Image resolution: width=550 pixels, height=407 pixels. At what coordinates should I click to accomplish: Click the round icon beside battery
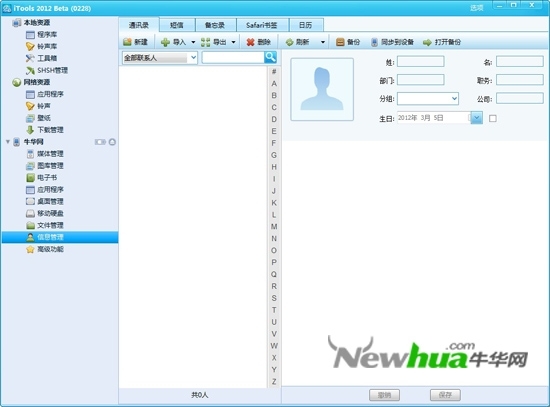112,142
